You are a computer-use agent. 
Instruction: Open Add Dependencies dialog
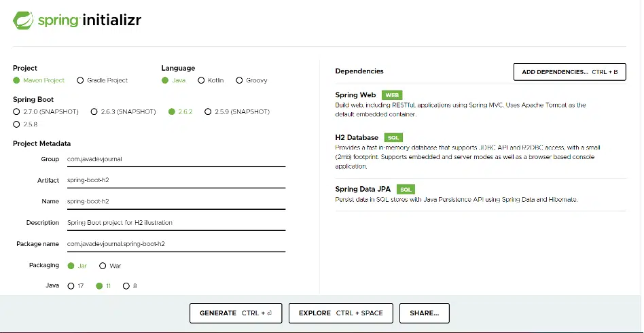point(570,72)
